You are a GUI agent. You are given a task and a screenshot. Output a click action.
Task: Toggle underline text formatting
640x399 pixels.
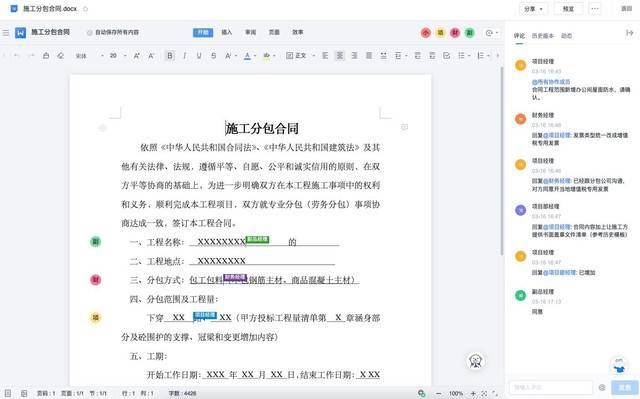[199, 56]
